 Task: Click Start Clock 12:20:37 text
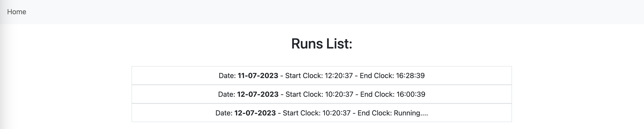[319, 75]
